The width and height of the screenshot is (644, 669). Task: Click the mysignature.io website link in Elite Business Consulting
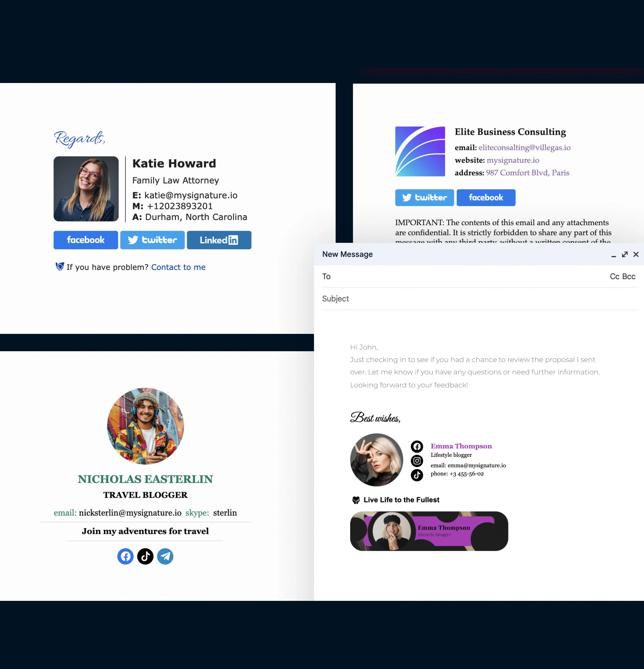pyautogui.click(x=512, y=160)
